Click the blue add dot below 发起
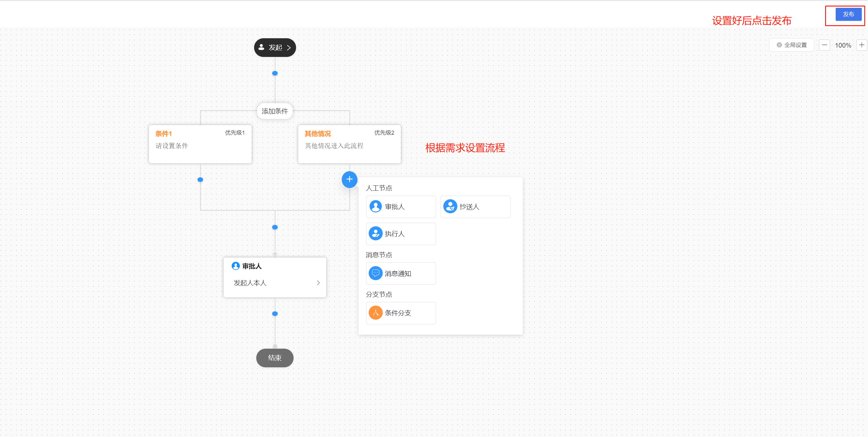The image size is (868, 437). pos(275,73)
